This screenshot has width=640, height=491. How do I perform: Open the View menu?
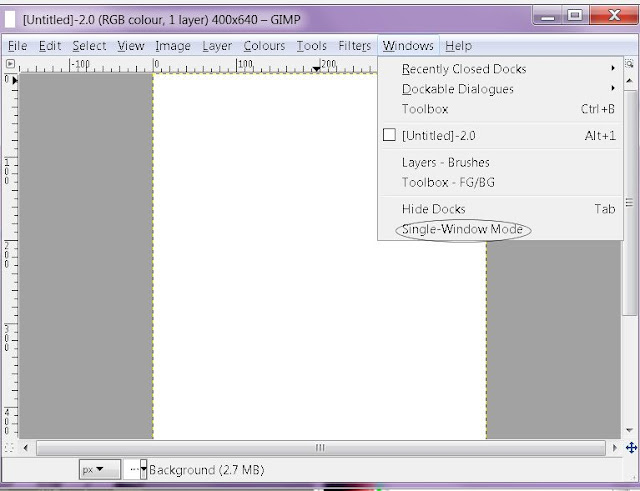coord(131,46)
